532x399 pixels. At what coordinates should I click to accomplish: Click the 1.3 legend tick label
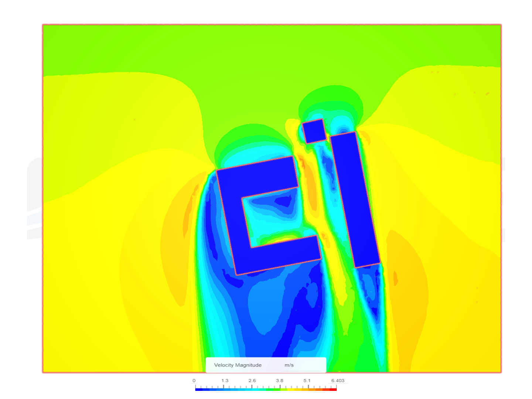point(225,381)
